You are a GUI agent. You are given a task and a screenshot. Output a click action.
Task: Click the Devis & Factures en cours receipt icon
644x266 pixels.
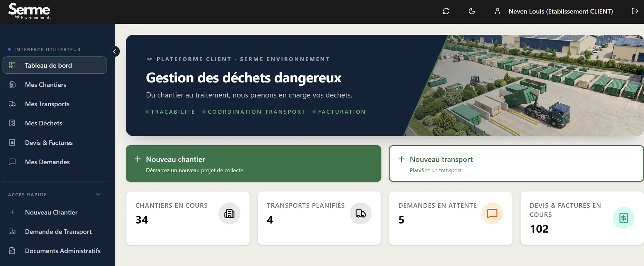click(x=623, y=218)
